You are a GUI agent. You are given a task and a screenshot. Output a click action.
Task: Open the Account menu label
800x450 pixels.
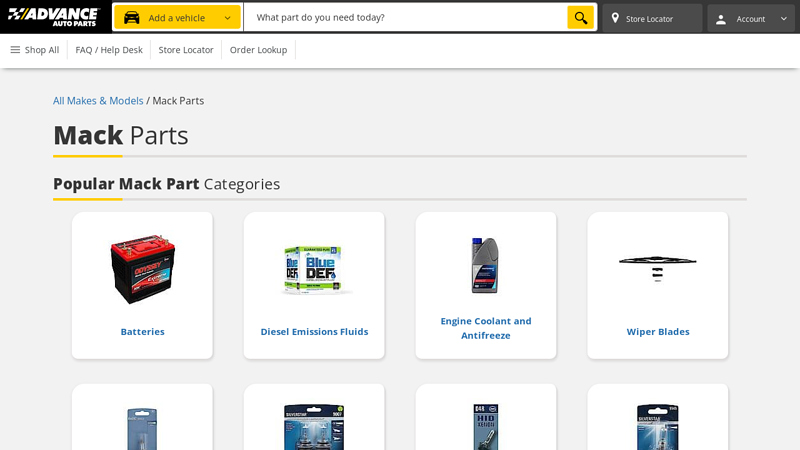(751, 19)
